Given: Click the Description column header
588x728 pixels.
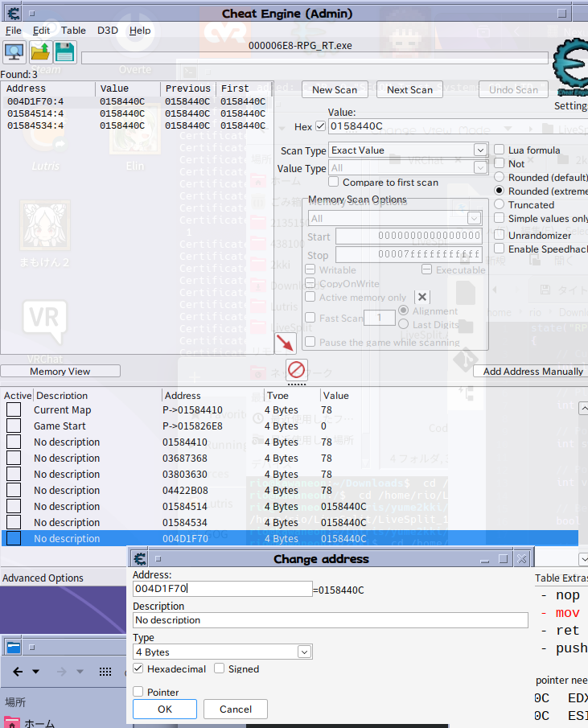Looking at the screenshot, I should click(x=97, y=396).
